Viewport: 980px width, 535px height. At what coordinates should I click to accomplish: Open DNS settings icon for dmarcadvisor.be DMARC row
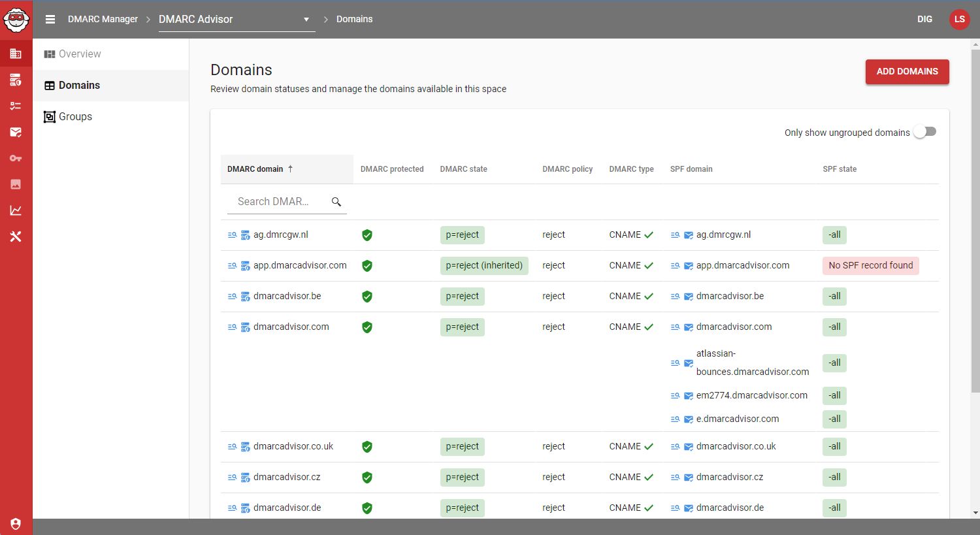click(x=246, y=297)
